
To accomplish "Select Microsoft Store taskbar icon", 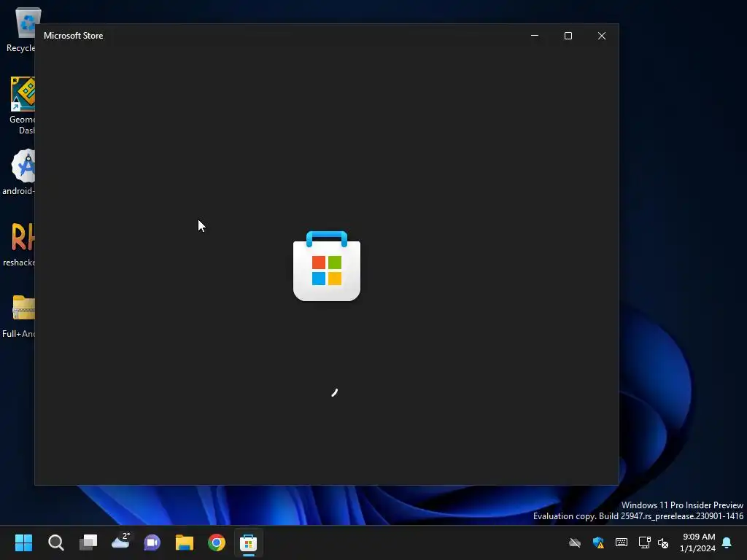I will tap(248, 542).
